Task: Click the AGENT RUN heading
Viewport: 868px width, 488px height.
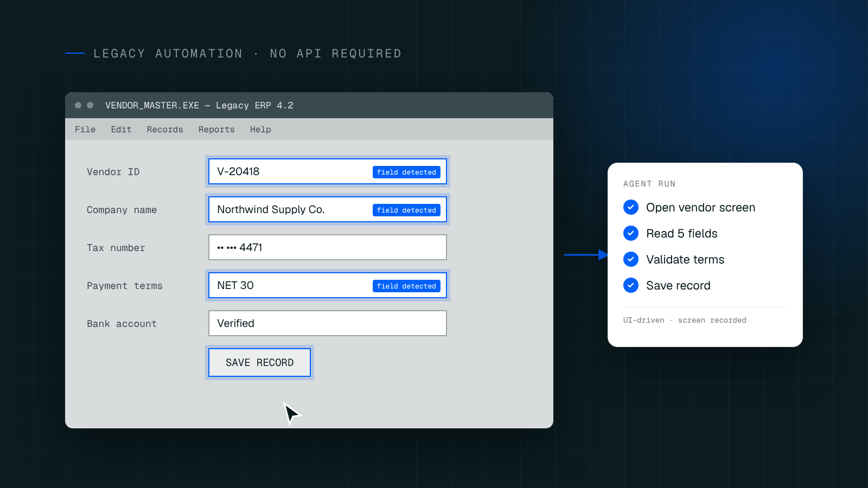Action: coord(649,184)
